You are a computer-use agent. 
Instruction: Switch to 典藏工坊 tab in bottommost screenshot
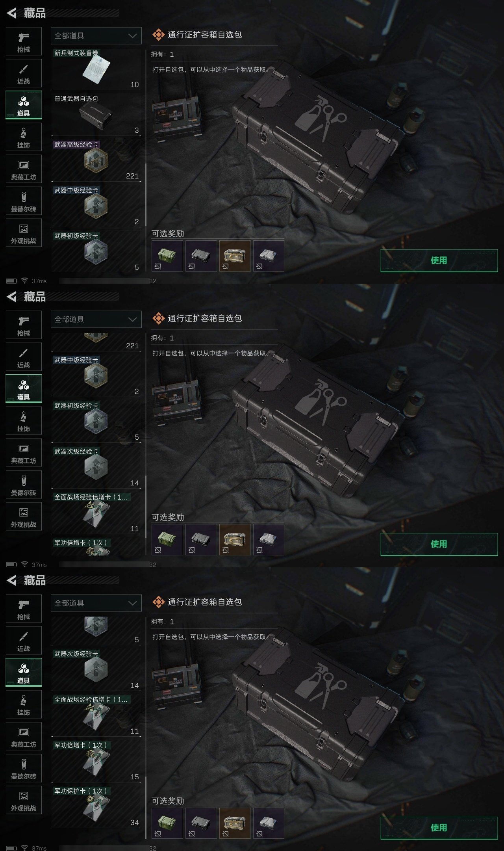pyautogui.click(x=24, y=736)
